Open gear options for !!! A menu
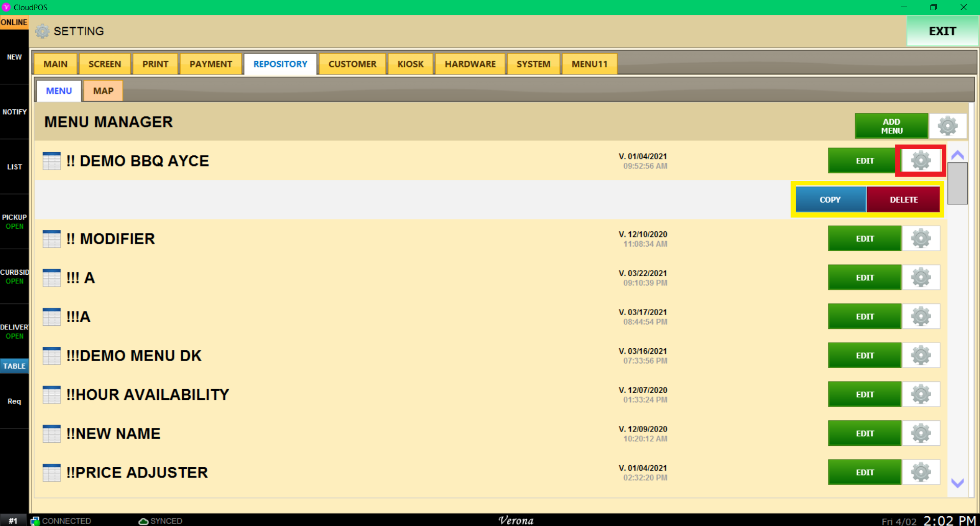The image size is (980, 526). coord(921,278)
